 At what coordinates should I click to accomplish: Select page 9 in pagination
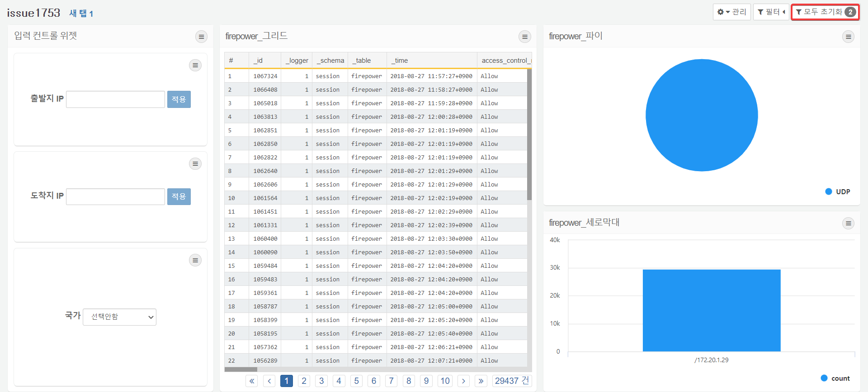pos(426,381)
